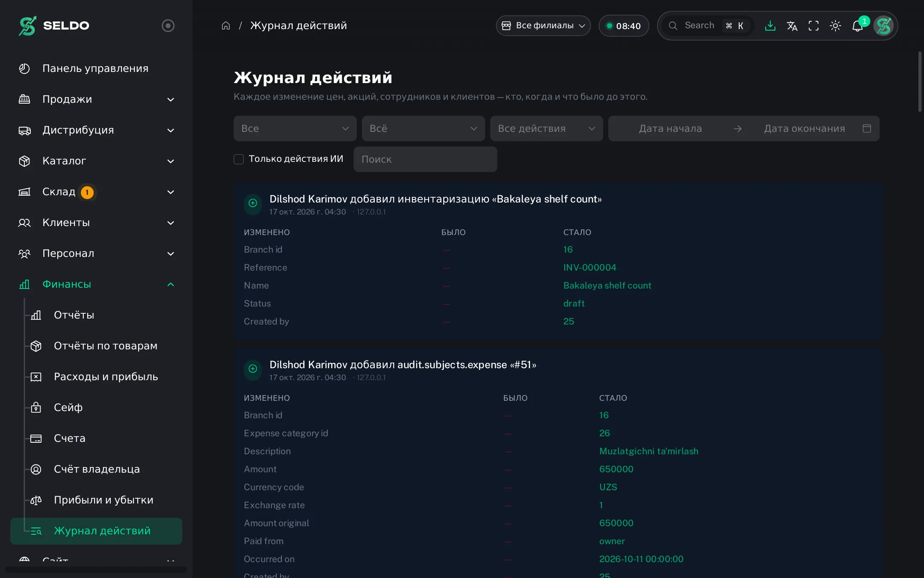Click the download icon in header
924x578 pixels.
(770, 26)
